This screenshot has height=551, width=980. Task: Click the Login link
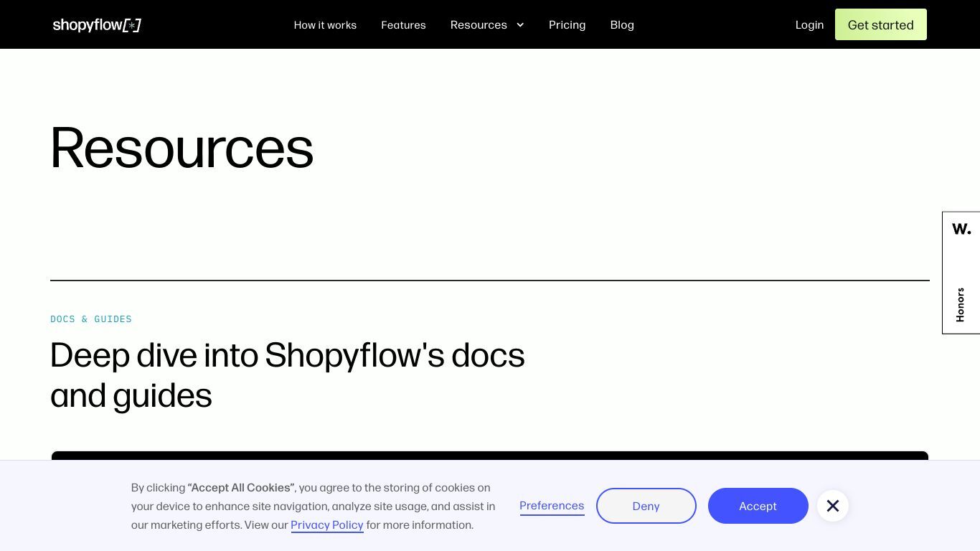(x=809, y=25)
